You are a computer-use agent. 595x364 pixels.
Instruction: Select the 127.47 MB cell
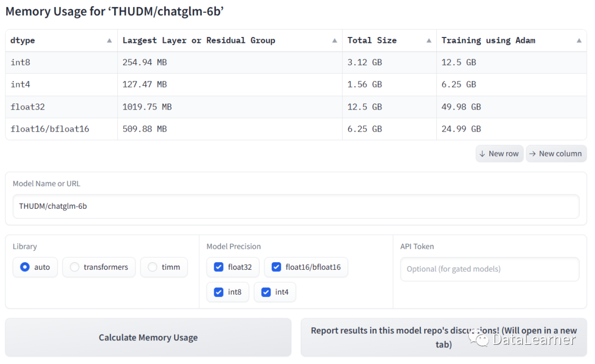point(230,85)
